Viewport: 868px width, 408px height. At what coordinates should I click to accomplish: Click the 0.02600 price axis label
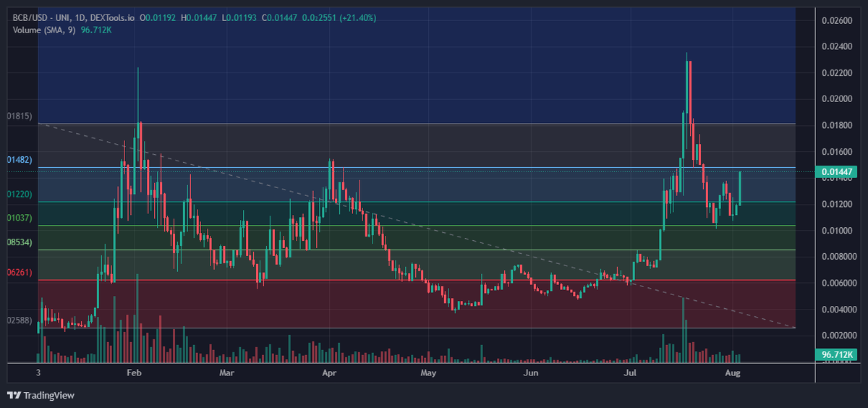point(838,20)
